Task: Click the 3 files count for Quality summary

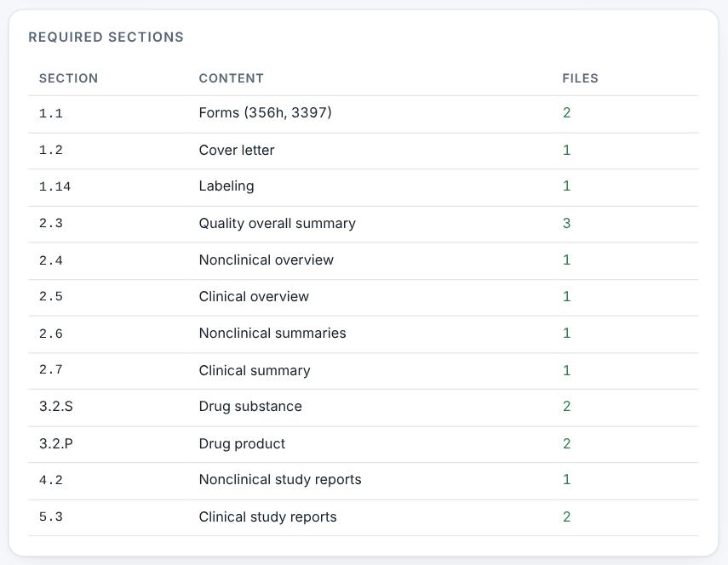Action: tap(566, 223)
